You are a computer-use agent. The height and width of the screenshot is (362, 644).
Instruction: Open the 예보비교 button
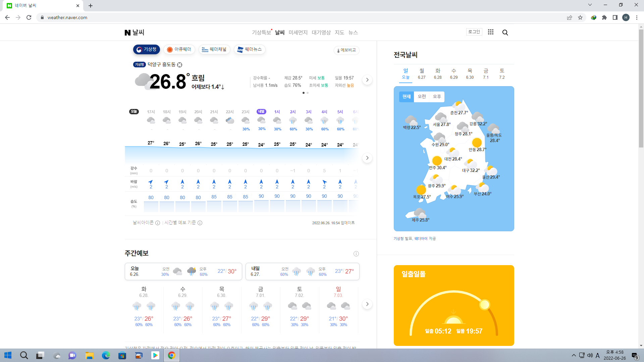click(346, 50)
